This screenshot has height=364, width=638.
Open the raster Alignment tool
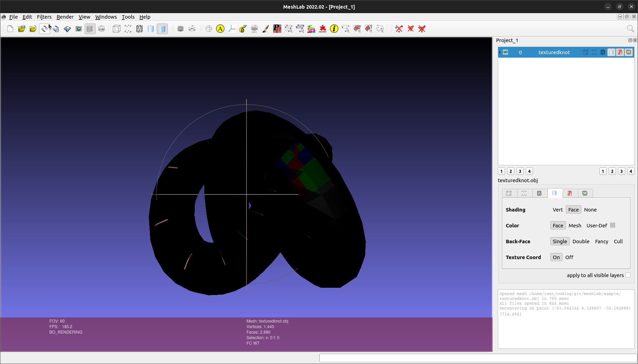point(254,29)
